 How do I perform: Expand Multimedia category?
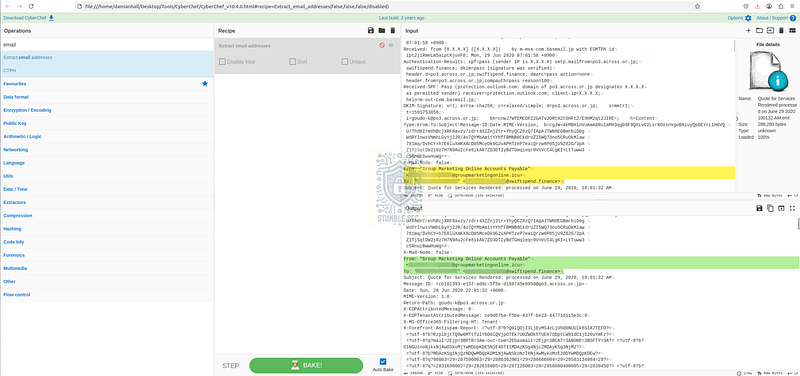tap(107, 268)
